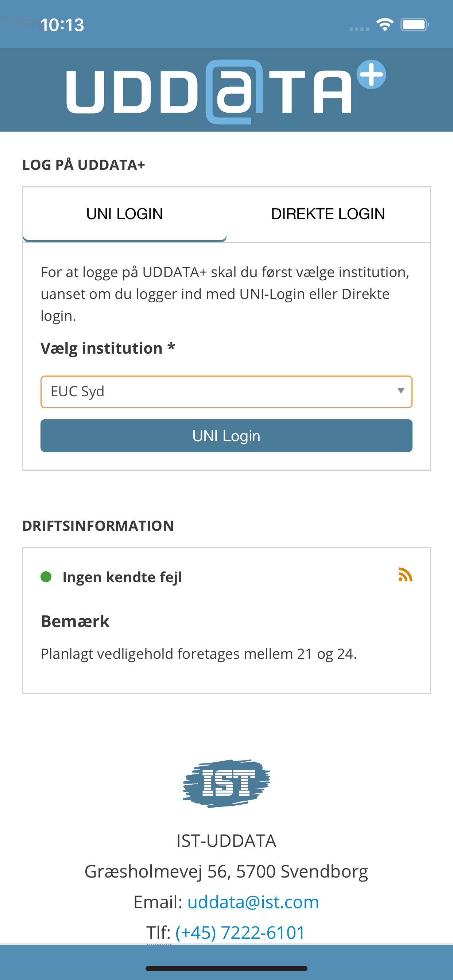
Task: Tap the battery indicator icon
Action: click(414, 25)
